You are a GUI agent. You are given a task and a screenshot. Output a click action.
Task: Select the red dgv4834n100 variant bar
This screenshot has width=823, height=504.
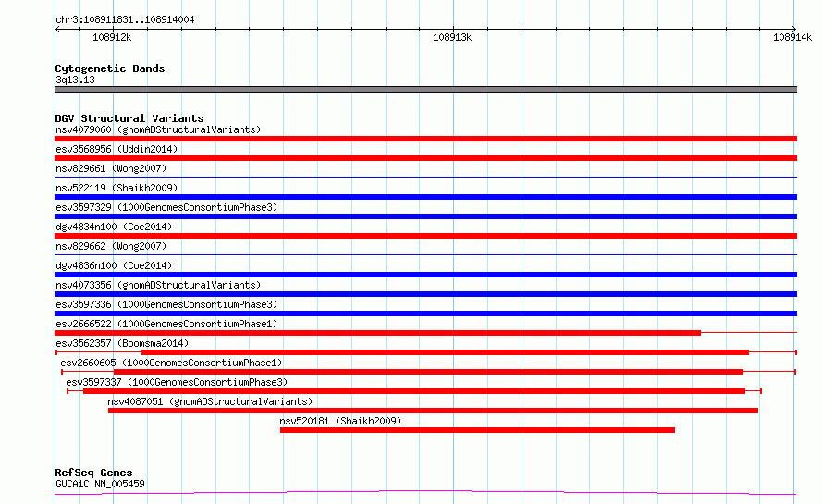tap(425, 236)
